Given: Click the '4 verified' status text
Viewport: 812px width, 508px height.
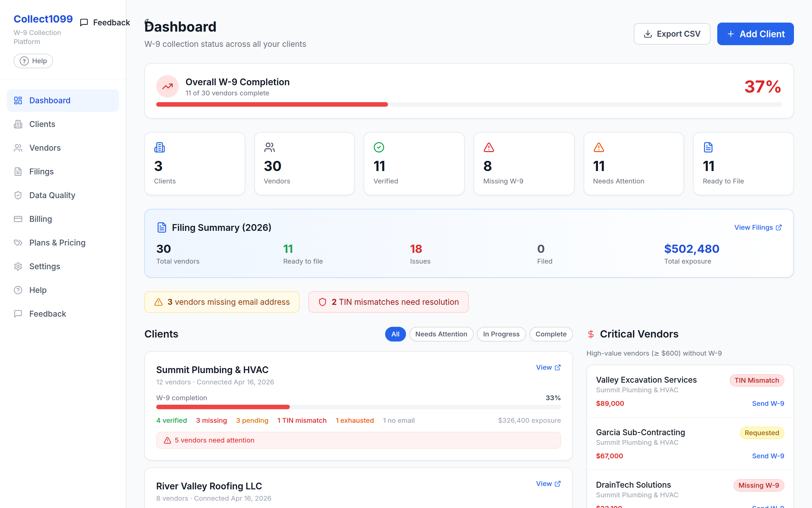Looking at the screenshot, I should [171, 420].
